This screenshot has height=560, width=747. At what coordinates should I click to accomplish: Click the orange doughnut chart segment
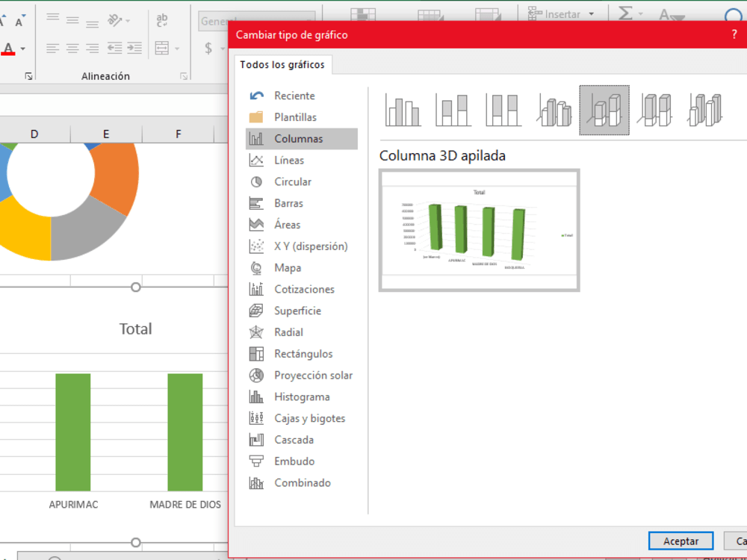click(118, 177)
